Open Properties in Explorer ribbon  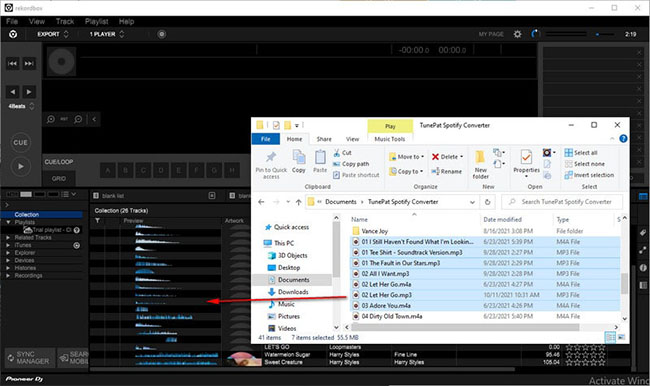tap(526, 163)
